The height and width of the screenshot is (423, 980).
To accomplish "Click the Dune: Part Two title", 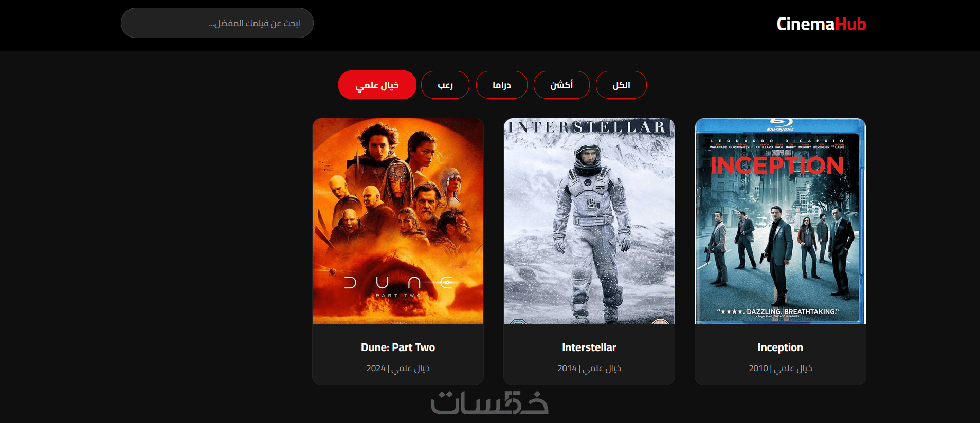I will 398,347.
